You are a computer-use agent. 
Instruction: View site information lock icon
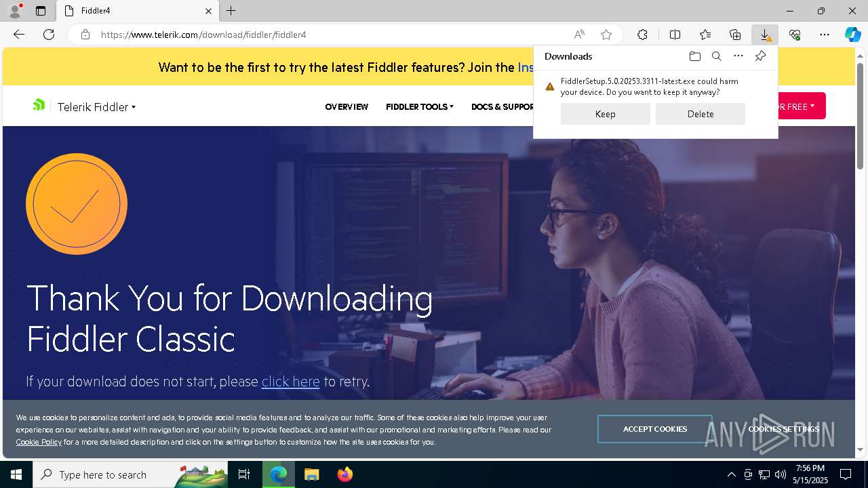click(x=85, y=35)
